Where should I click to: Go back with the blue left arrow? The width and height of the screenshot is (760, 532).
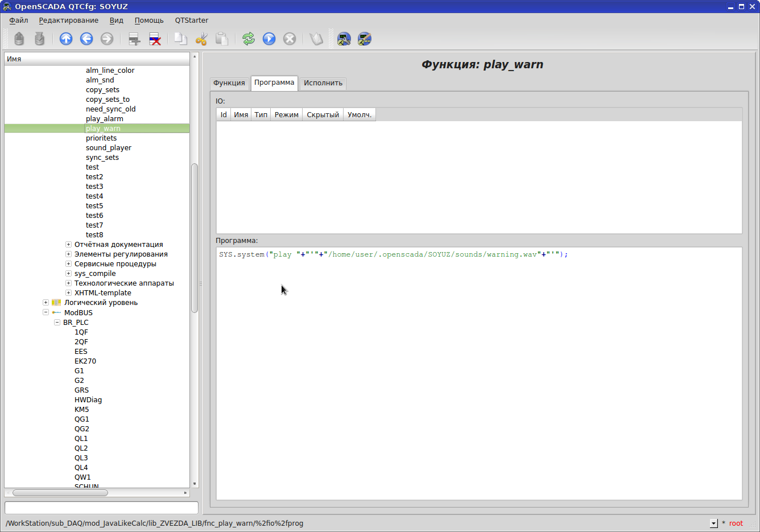tap(86, 39)
